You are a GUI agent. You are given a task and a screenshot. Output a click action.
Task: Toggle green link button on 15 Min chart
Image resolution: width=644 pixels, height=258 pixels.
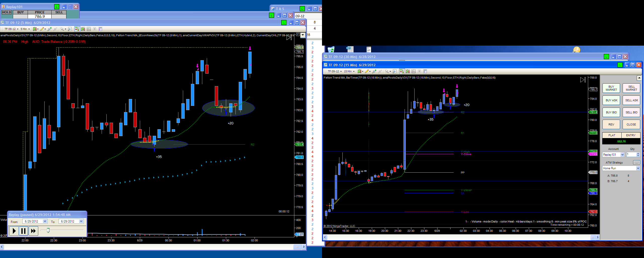pyautogui.click(x=620, y=65)
